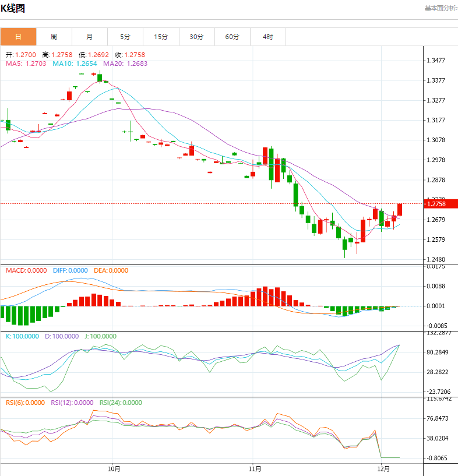Click the K: 100.0000 indicator label

click(x=23, y=336)
